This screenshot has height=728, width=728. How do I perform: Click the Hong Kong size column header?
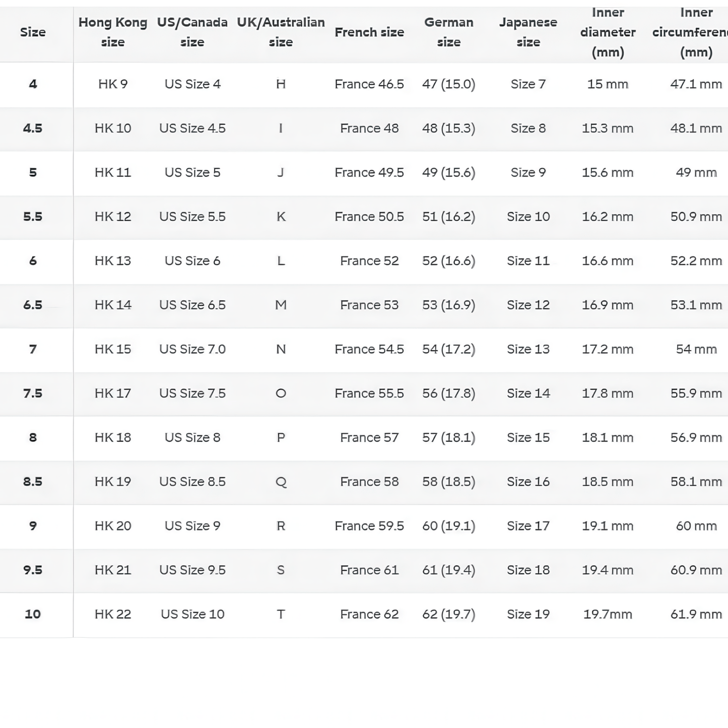[113, 32]
